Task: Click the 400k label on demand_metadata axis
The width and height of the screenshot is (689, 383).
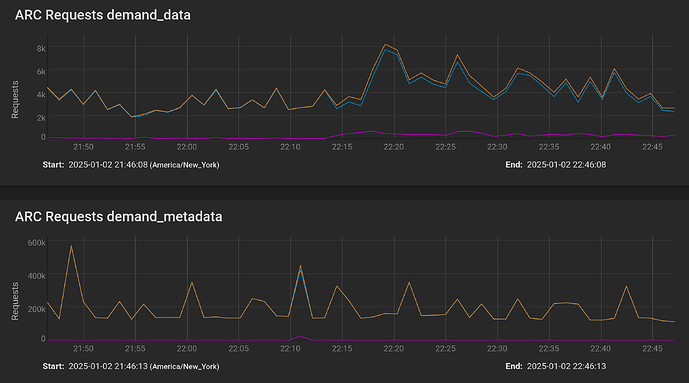Action: (x=36, y=276)
